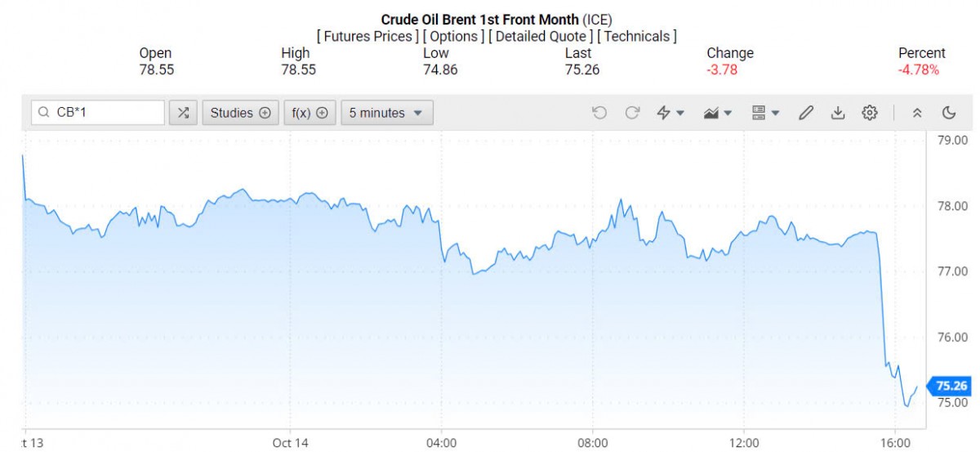Open the drawing pencil tool

806,113
